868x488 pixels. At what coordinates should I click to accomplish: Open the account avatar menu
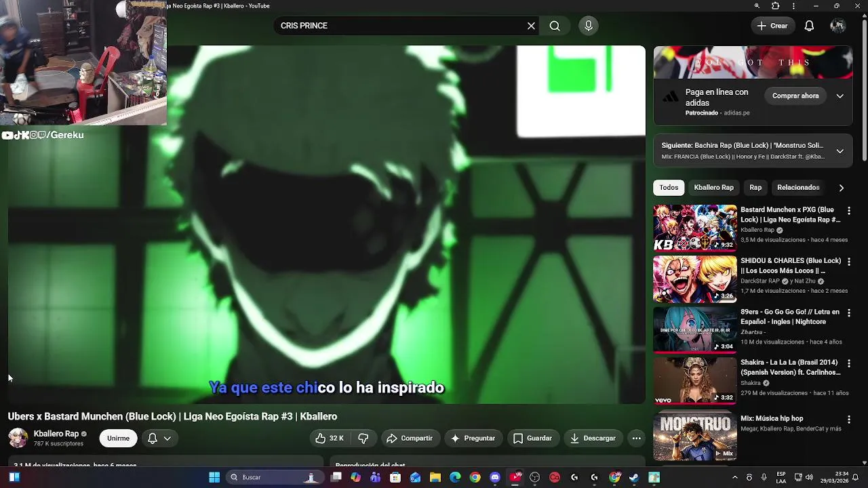838,26
